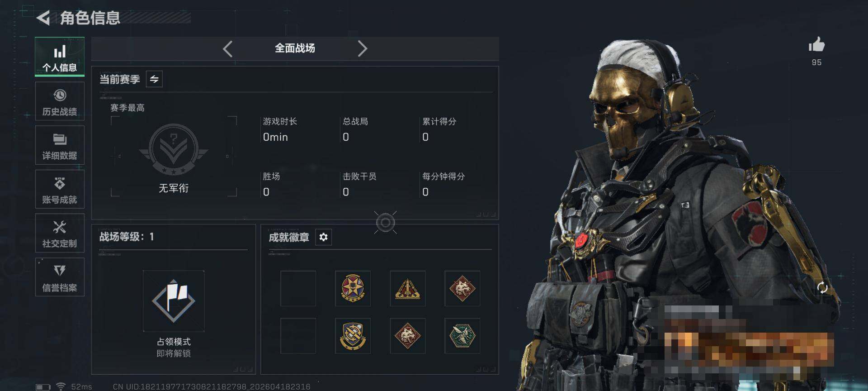Screen dimensions: 868x391
Task: Rotate character model with refresh icon
Action: [x=822, y=288]
